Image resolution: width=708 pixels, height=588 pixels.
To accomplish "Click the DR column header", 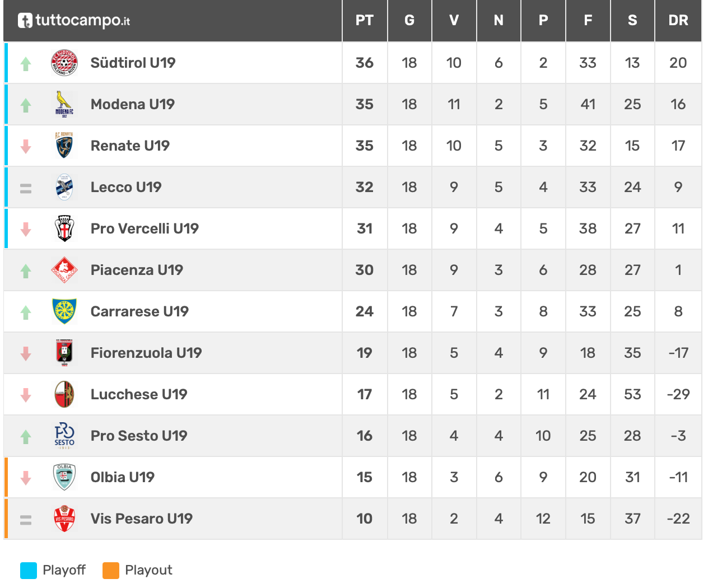I will 678,21.
